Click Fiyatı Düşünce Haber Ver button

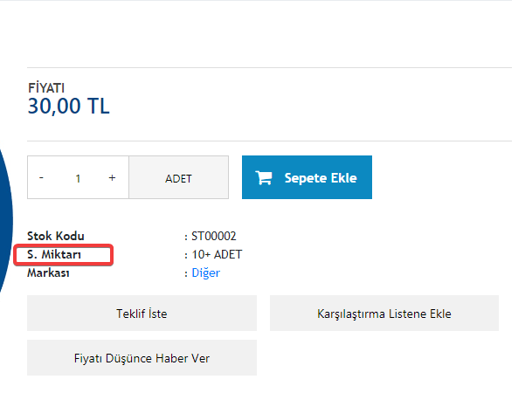pos(142,358)
